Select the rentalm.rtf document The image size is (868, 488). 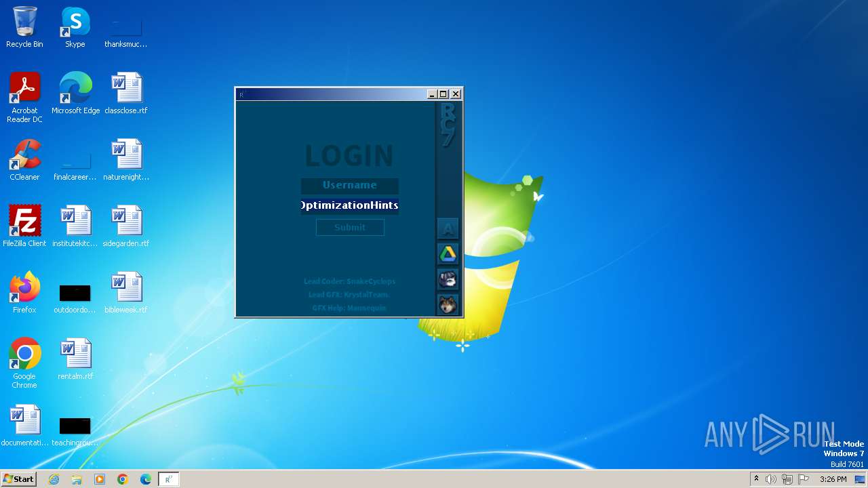click(75, 359)
